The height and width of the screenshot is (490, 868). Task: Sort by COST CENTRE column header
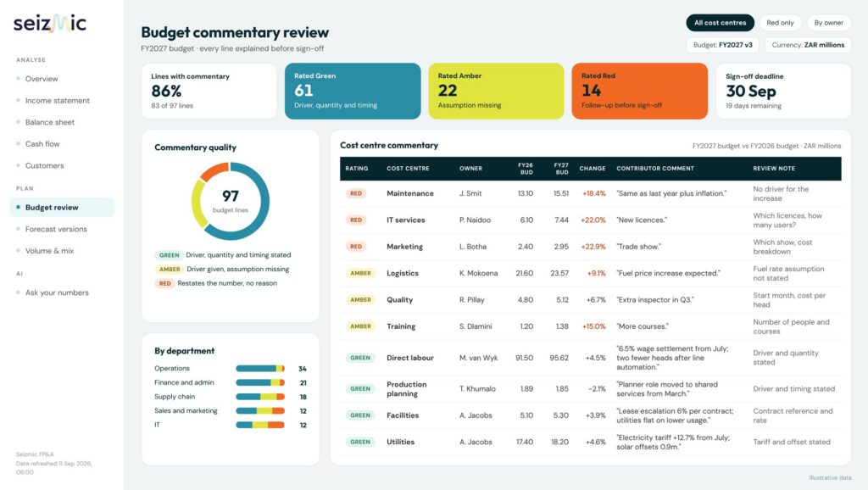point(408,169)
